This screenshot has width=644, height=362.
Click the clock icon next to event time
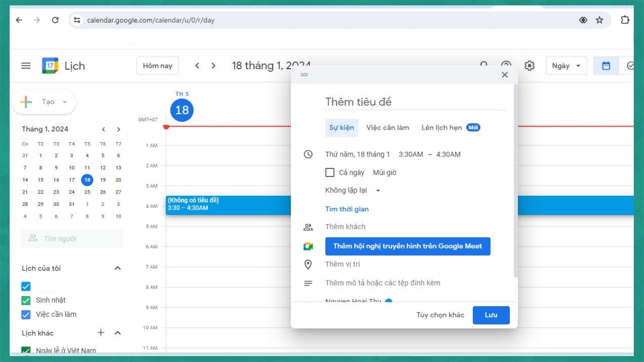[308, 154]
